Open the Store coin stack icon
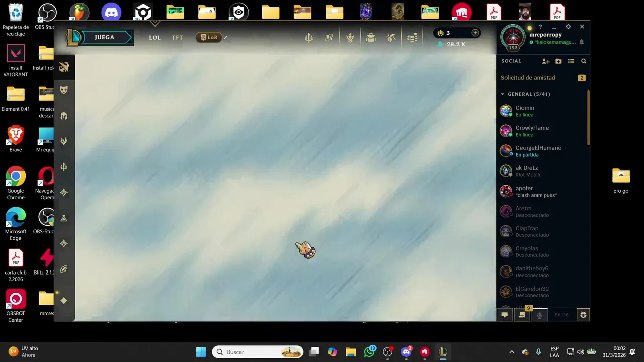Viewport: 644px width, 362px height. [412, 38]
